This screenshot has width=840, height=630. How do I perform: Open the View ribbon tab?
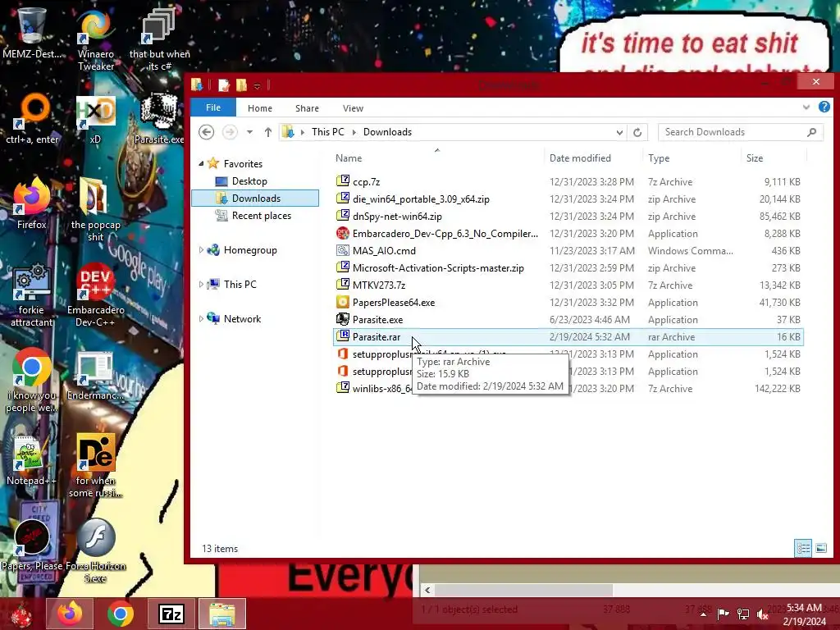tap(353, 108)
